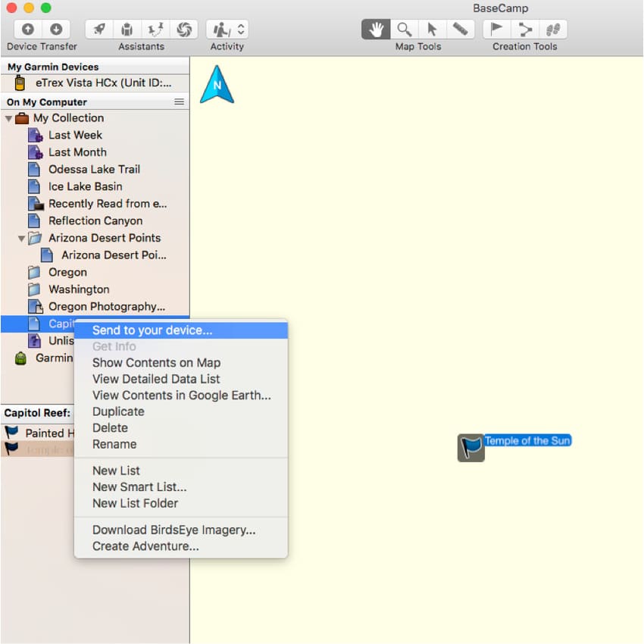Select the Measure ruler tool

tap(460, 30)
